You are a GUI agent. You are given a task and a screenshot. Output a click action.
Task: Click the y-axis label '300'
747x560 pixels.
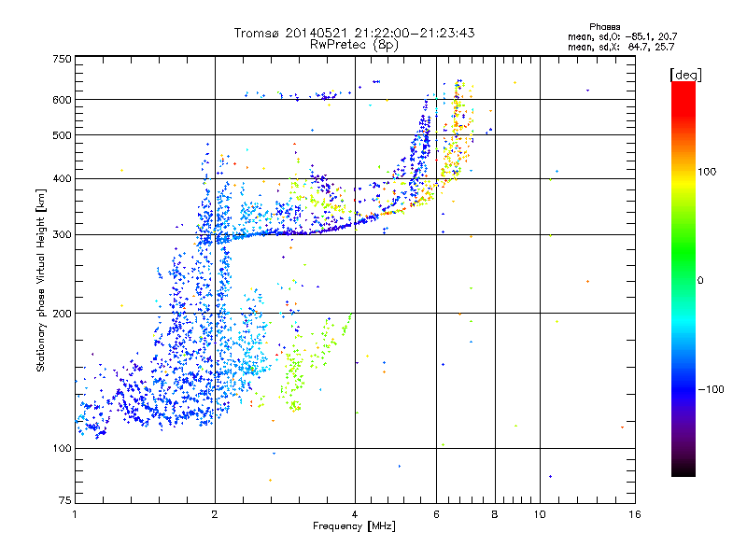pos(62,234)
